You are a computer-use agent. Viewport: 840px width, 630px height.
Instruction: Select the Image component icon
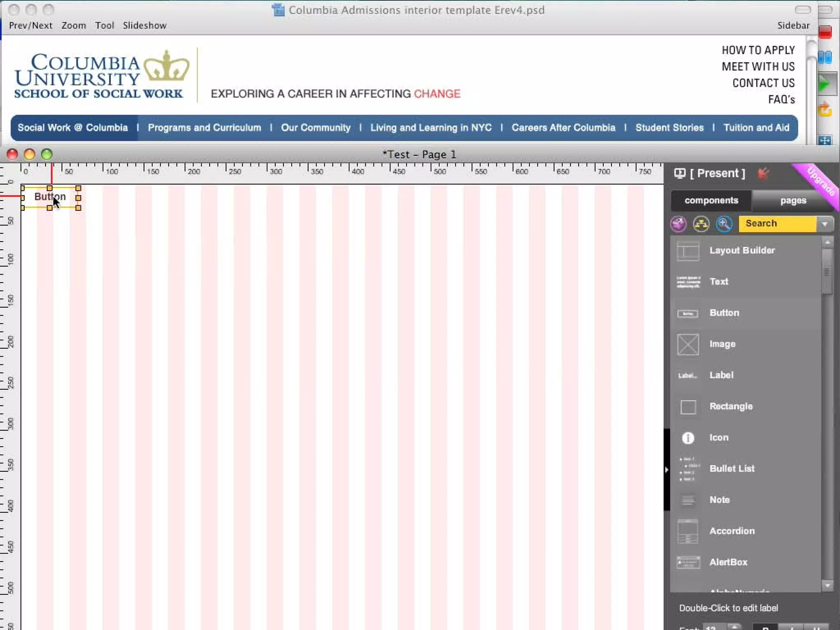[x=688, y=344]
